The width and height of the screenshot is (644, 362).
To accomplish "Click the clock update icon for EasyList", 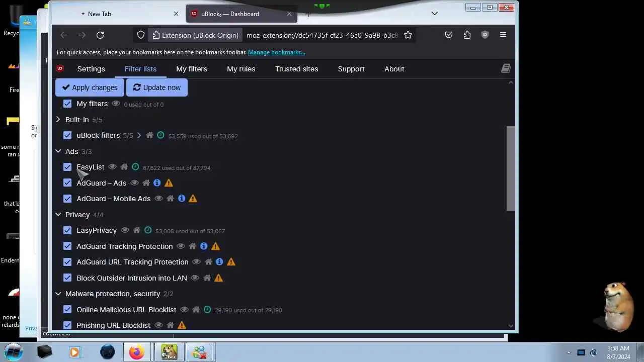I will click(135, 167).
